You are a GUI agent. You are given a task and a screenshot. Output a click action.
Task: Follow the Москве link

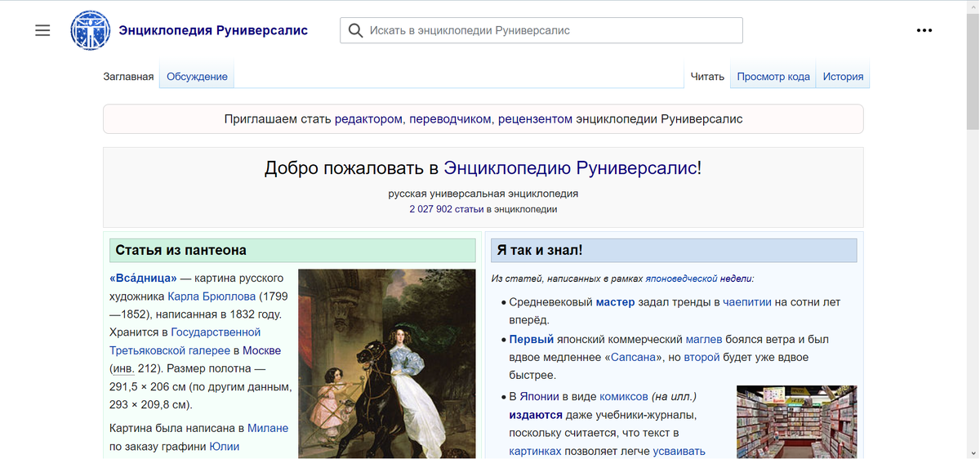(261, 350)
